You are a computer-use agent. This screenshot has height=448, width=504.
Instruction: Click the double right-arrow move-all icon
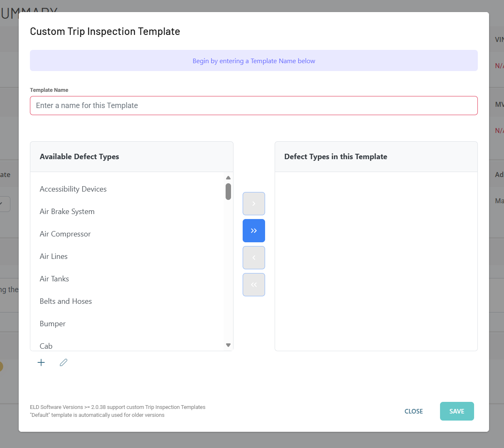(x=253, y=231)
